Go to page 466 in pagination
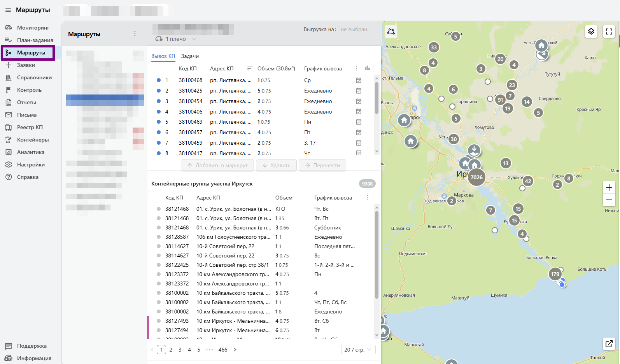The height and width of the screenshot is (364, 620). click(x=222, y=350)
